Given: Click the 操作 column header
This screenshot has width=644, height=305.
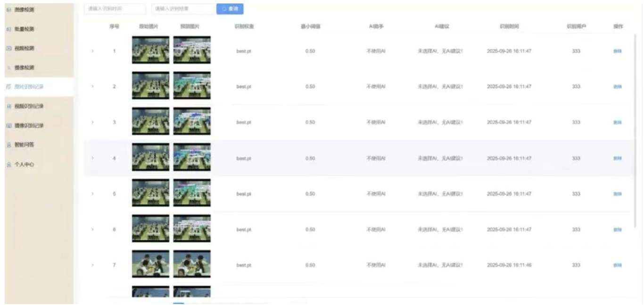Looking at the screenshot, I should (x=618, y=27).
